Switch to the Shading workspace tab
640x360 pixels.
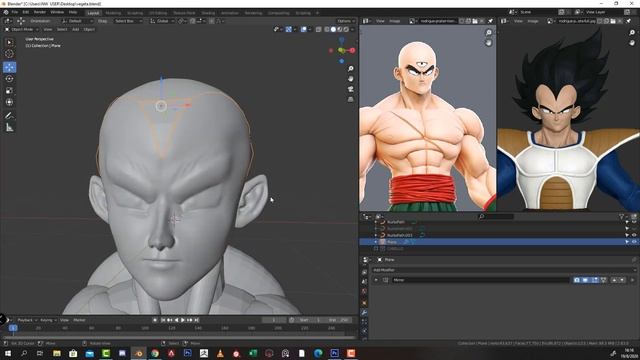[208, 13]
